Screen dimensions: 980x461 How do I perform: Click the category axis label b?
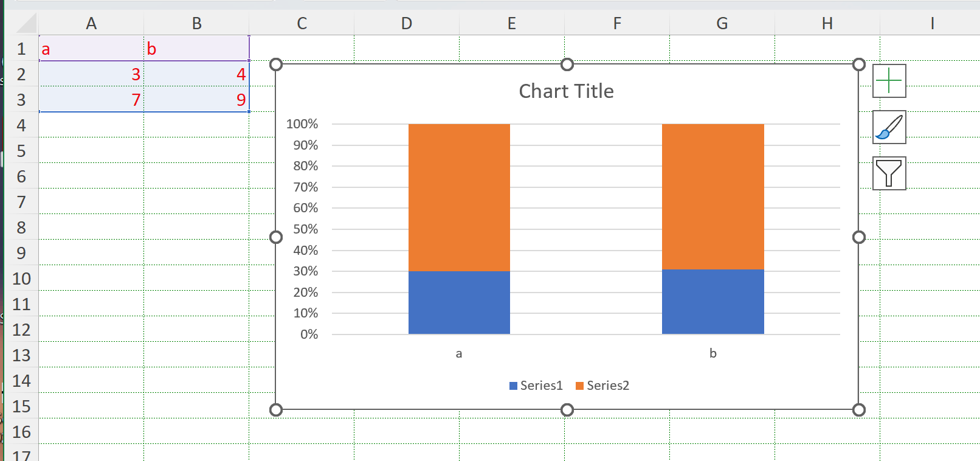click(713, 353)
